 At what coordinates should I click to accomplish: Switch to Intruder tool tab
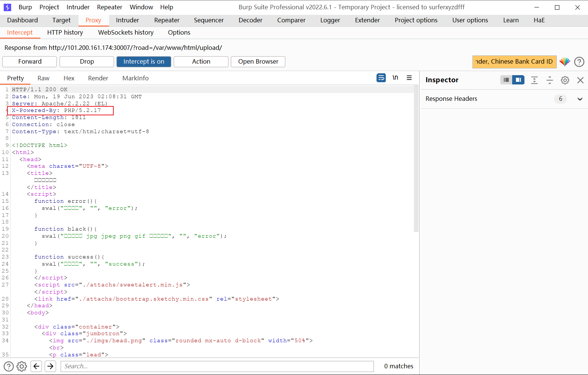(127, 20)
